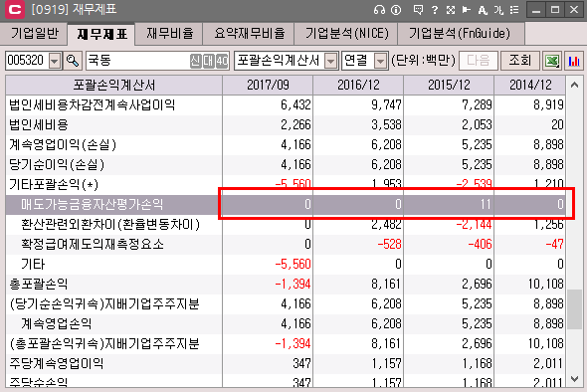Viewport: 587px width, 392px height.
Task: Open the 요약재무비율 tab
Action: (249, 33)
